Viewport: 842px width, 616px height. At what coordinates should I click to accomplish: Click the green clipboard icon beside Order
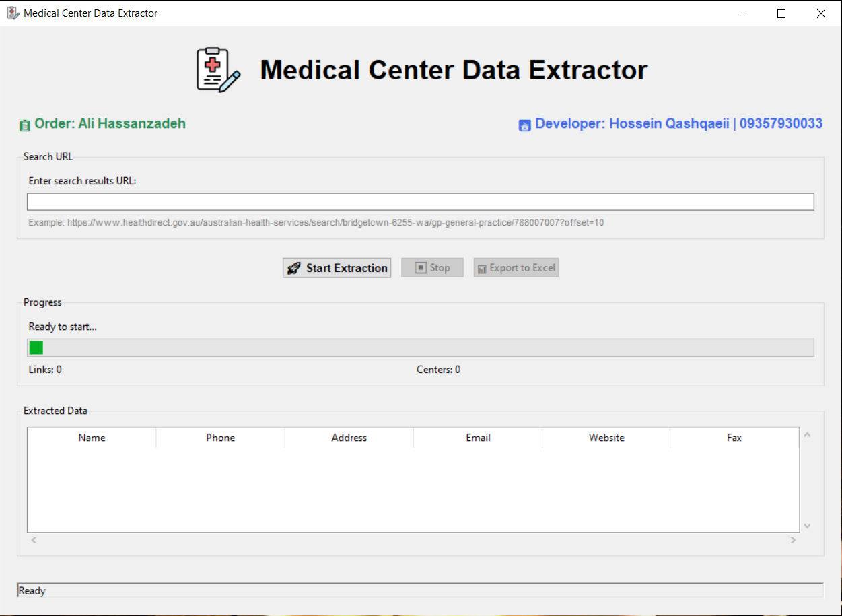pos(25,125)
